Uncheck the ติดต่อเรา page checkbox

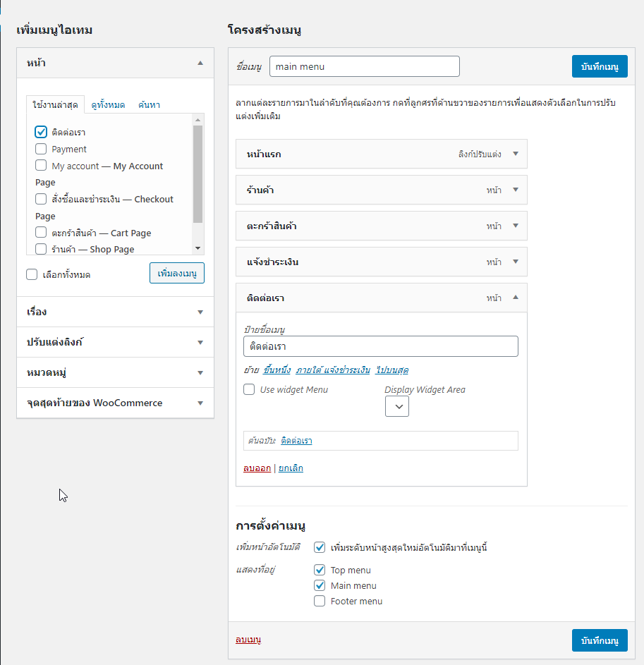41,132
